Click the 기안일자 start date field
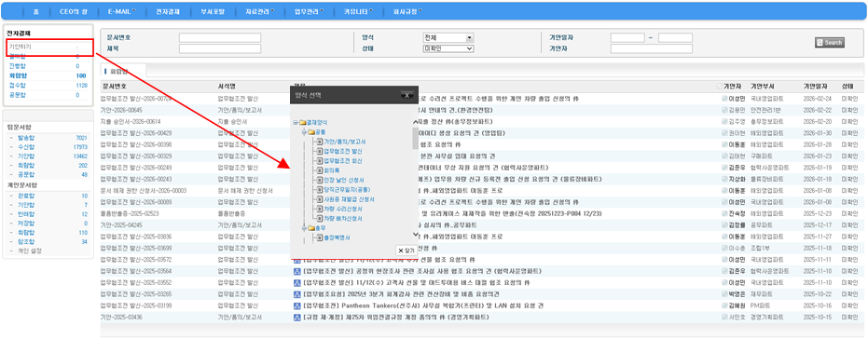This screenshot has height=339, width=868. click(627, 37)
